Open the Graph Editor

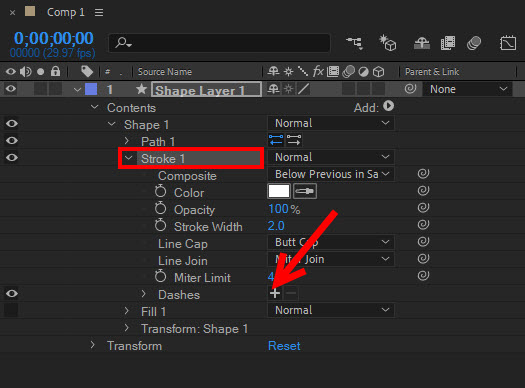(x=508, y=43)
